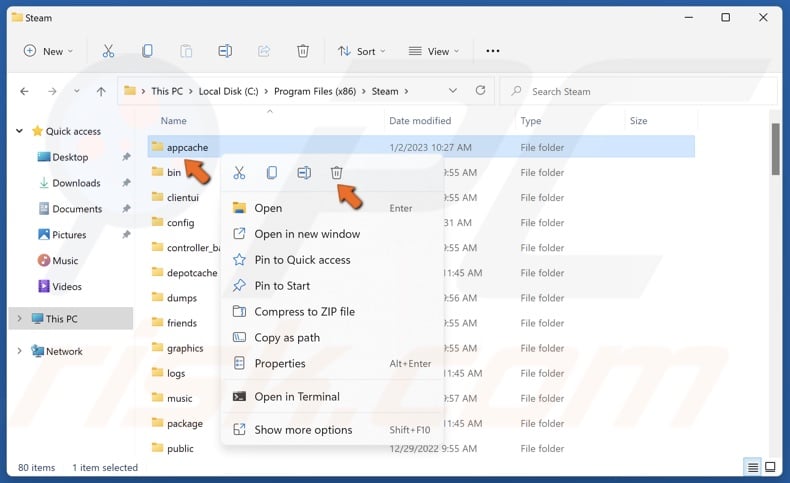Choose Compress to ZIP file
790x483 pixels.
[x=333, y=312]
